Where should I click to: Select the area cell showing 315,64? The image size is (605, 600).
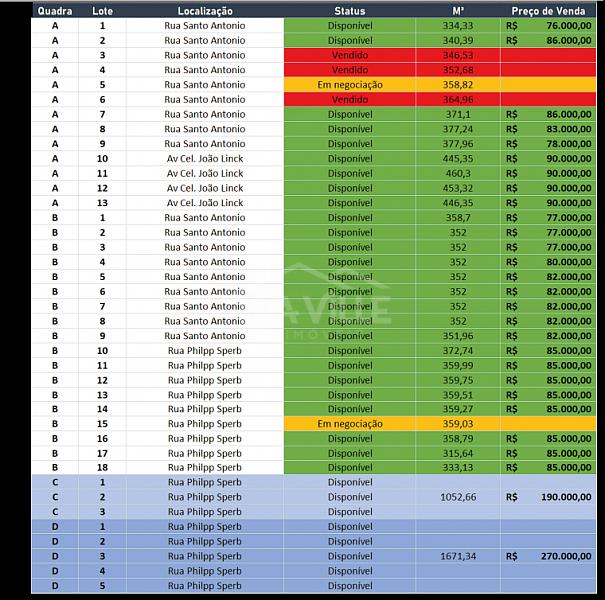tap(458, 453)
